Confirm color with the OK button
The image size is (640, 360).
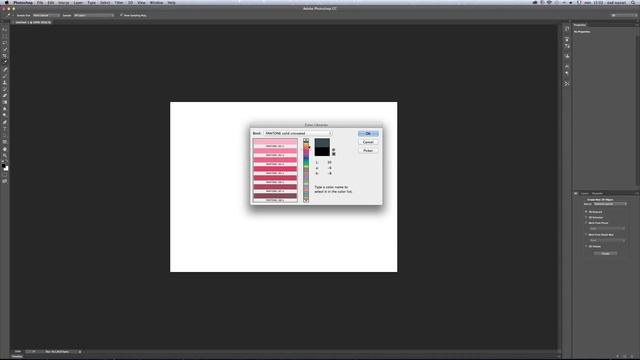(368, 133)
